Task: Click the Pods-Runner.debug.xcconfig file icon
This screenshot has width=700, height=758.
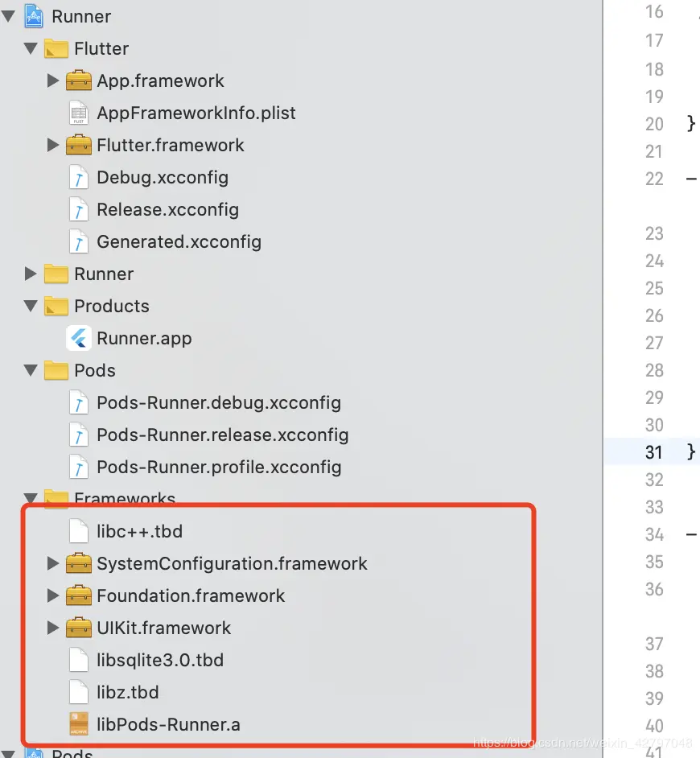Action: [79, 402]
